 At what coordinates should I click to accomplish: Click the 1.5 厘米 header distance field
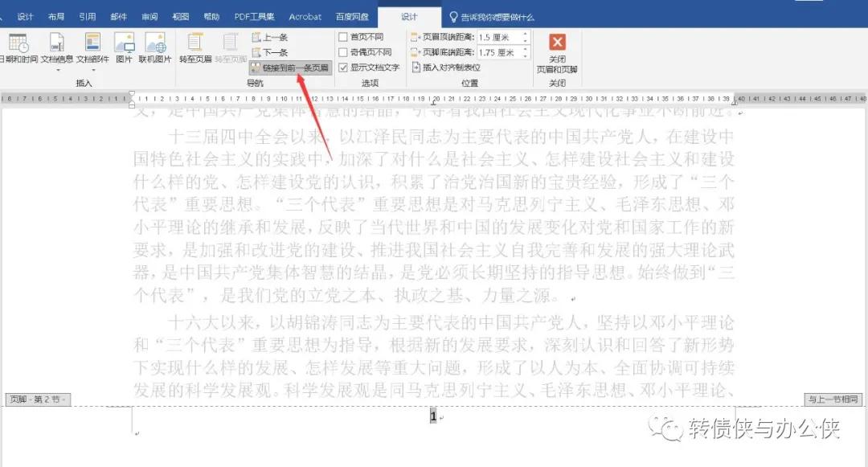click(496, 37)
